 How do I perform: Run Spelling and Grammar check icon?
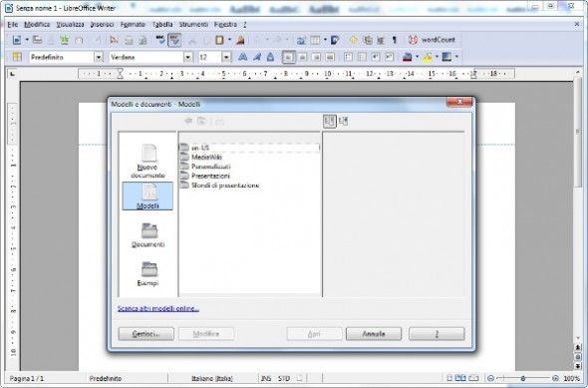(x=160, y=40)
